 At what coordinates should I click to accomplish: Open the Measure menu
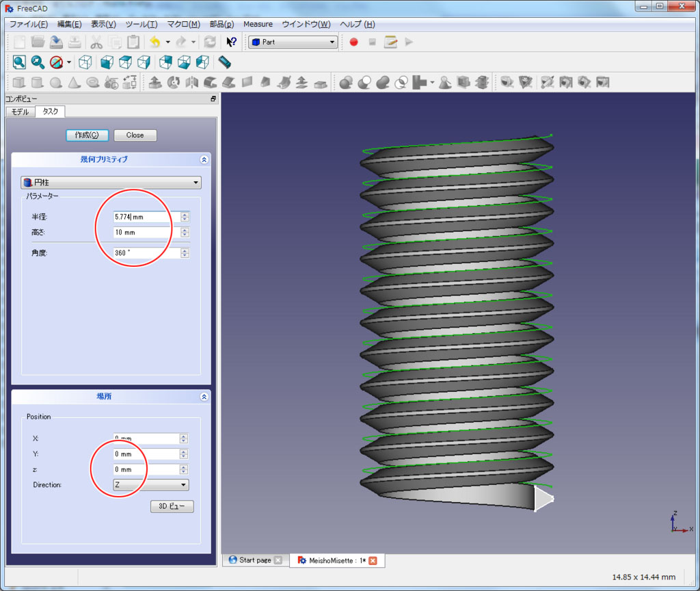pos(258,24)
